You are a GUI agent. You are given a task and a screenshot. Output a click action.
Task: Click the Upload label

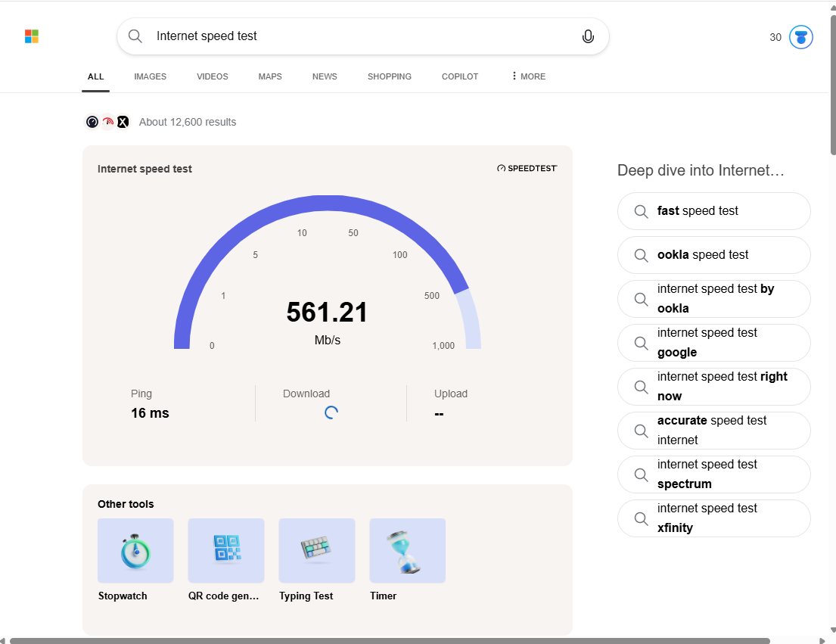click(x=450, y=394)
